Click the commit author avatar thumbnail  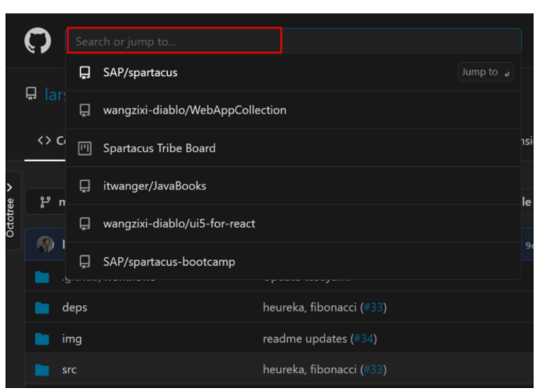coord(45,244)
